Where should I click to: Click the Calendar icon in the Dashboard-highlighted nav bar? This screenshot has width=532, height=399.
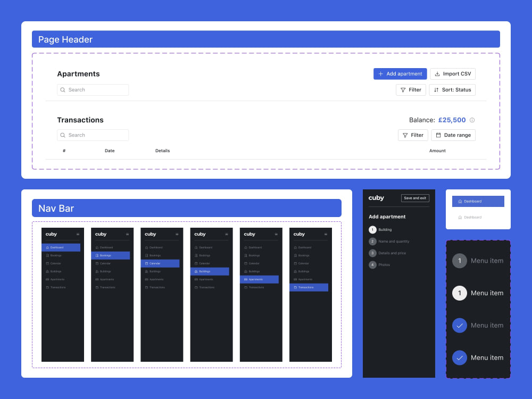[x=47, y=263]
